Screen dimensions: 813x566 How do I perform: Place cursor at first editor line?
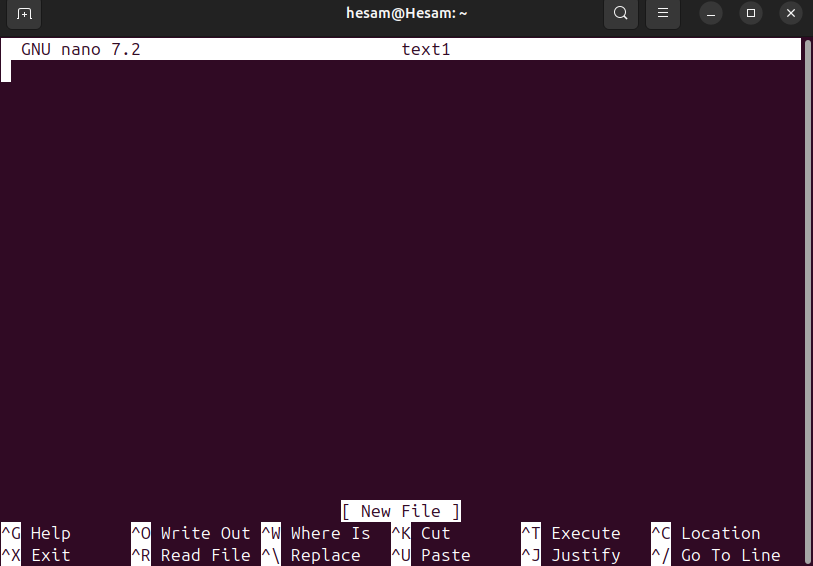coord(401,72)
